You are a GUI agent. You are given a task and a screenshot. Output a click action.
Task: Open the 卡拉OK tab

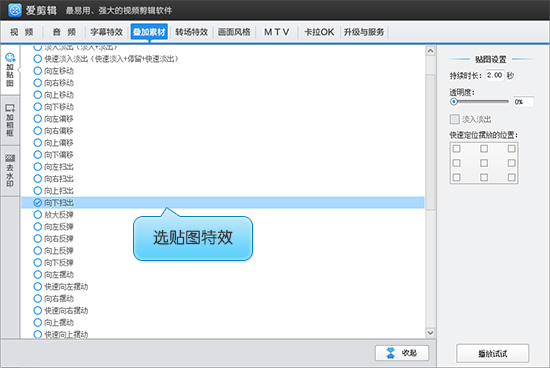pos(319,32)
